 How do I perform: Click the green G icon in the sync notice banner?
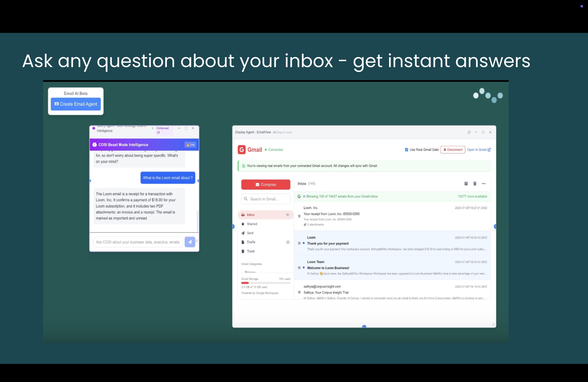(244, 166)
